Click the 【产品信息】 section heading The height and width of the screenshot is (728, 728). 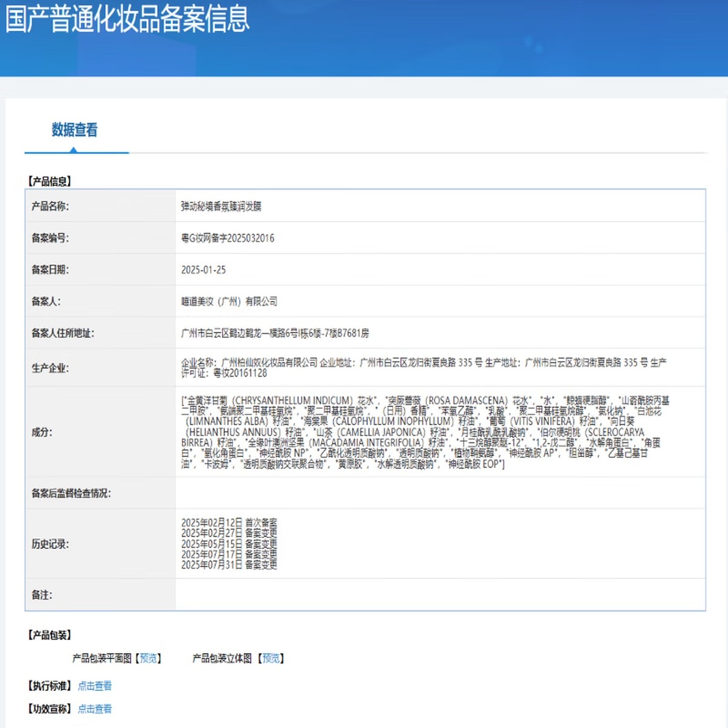point(50,181)
